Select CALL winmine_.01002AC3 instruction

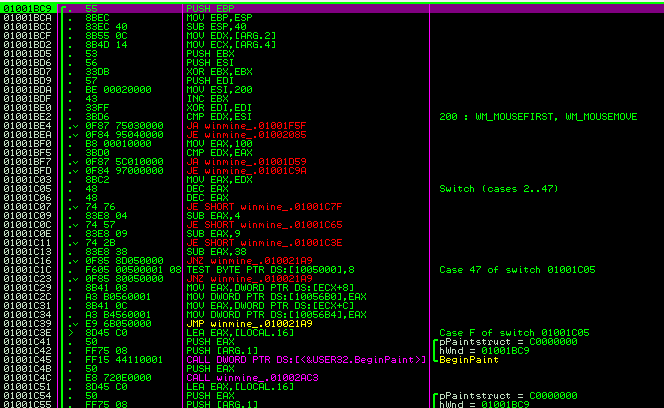(x=252, y=377)
